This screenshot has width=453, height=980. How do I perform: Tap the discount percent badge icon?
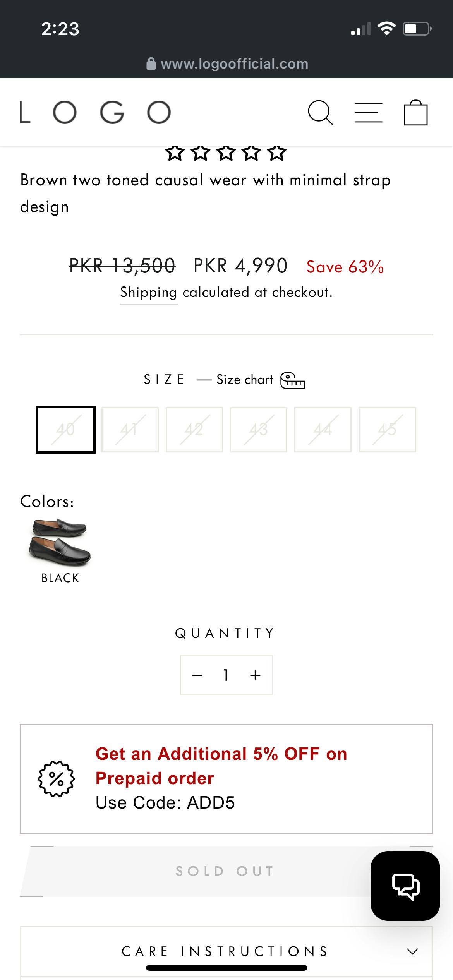click(x=56, y=779)
